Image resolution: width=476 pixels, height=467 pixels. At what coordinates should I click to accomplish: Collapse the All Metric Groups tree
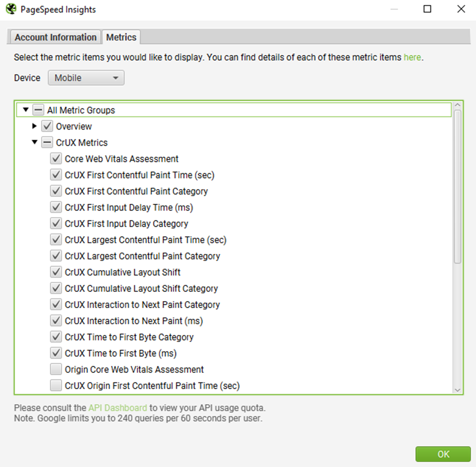coord(26,109)
